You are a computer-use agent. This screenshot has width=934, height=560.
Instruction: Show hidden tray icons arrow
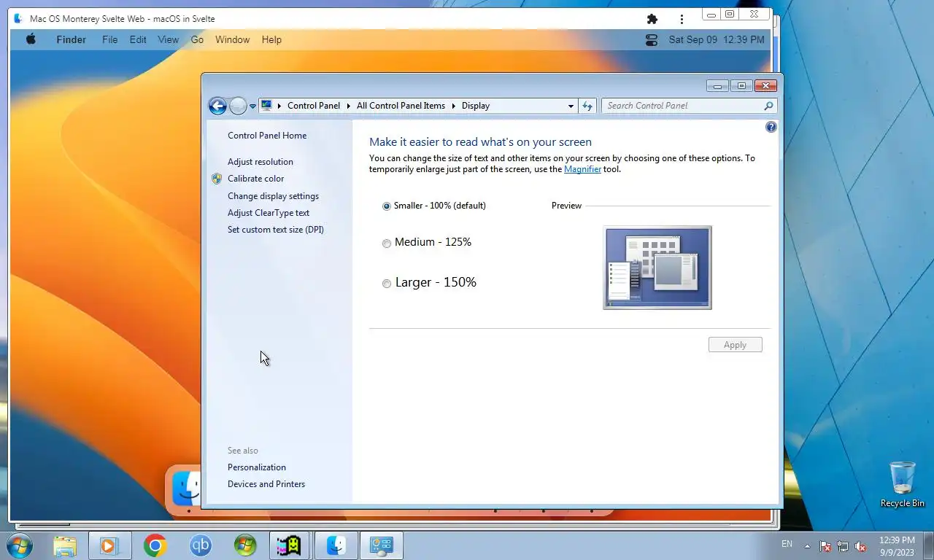click(807, 545)
